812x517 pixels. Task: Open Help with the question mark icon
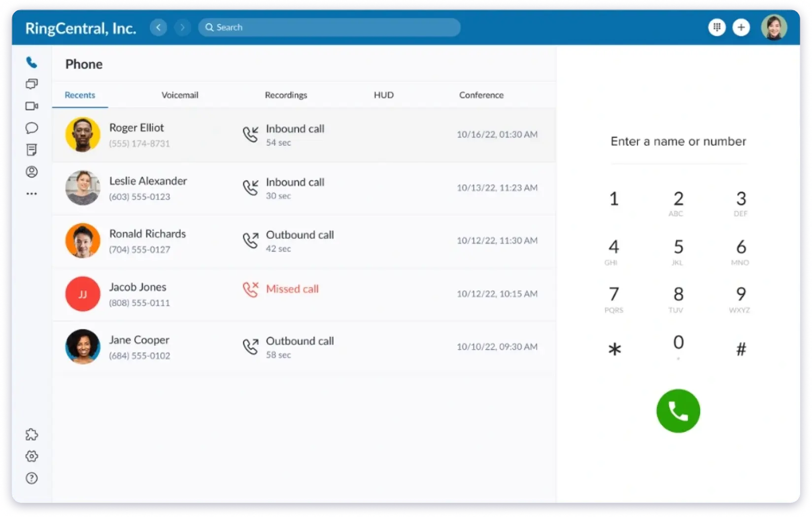pyautogui.click(x=32, y=478)
